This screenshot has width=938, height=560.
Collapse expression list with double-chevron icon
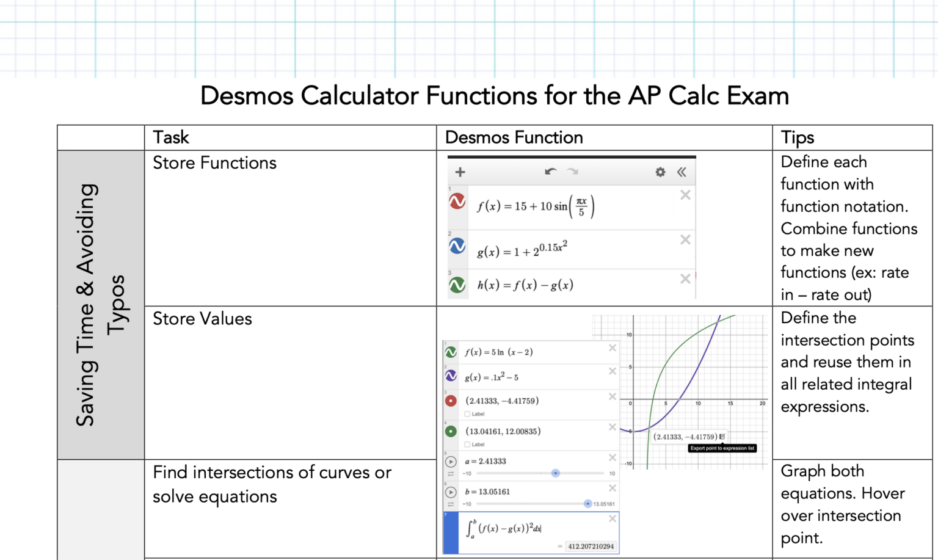(682, 172)
